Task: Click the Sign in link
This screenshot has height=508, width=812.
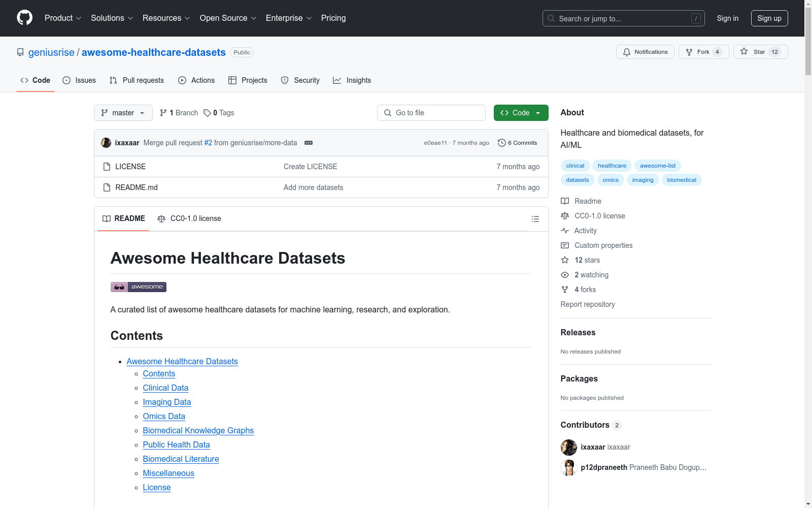Action: click(x=728, y=18)
